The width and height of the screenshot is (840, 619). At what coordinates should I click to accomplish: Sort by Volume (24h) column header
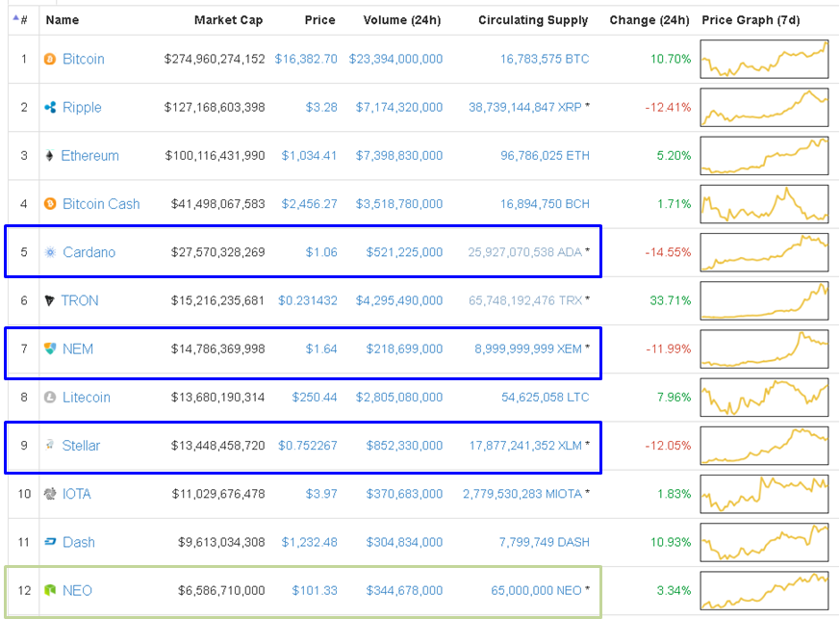402,19
